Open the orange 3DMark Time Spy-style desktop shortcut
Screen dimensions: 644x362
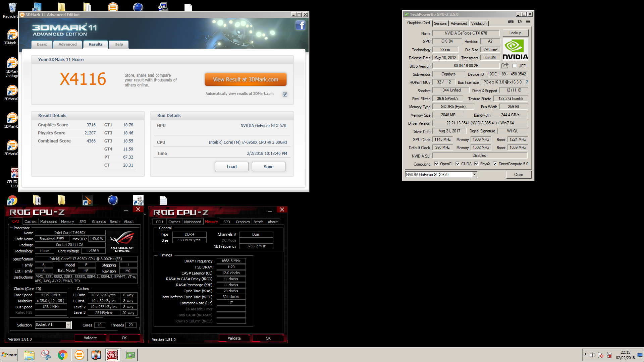pos(87,200)
